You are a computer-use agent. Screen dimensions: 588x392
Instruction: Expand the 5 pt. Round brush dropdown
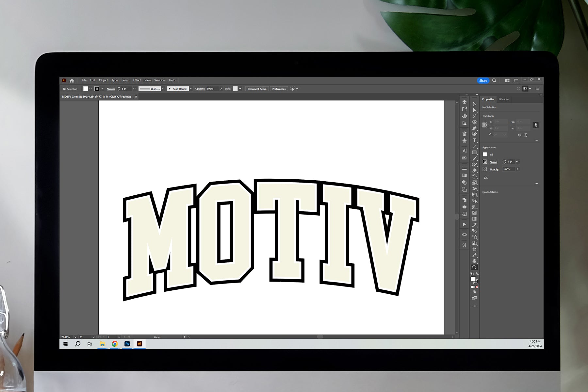pos(191,89)
